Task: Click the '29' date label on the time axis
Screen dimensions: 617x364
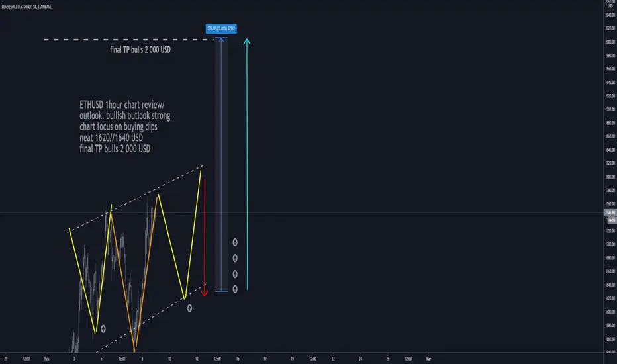Action: pos(5,359)
